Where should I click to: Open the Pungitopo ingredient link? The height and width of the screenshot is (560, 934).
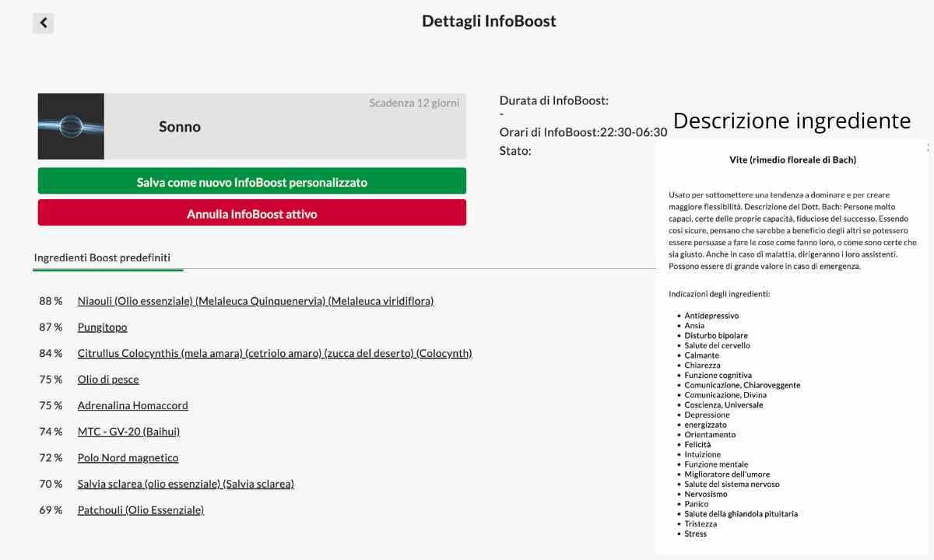(102, 327)
